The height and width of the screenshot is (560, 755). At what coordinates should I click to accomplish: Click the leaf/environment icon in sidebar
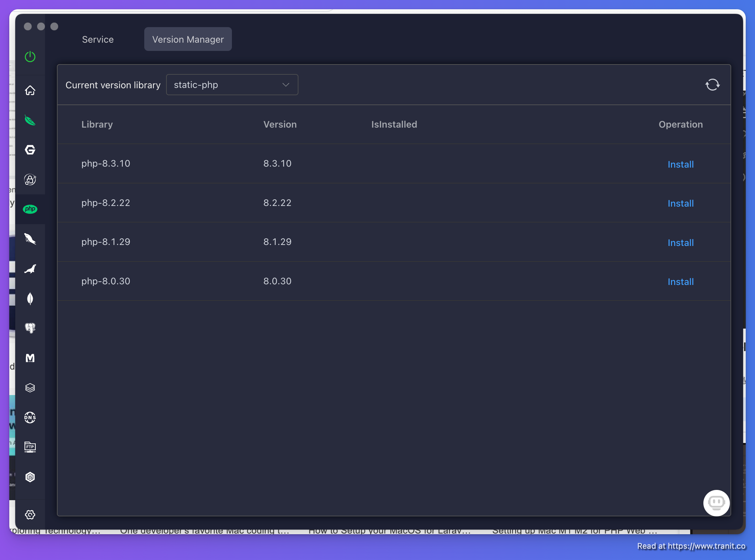30,121
